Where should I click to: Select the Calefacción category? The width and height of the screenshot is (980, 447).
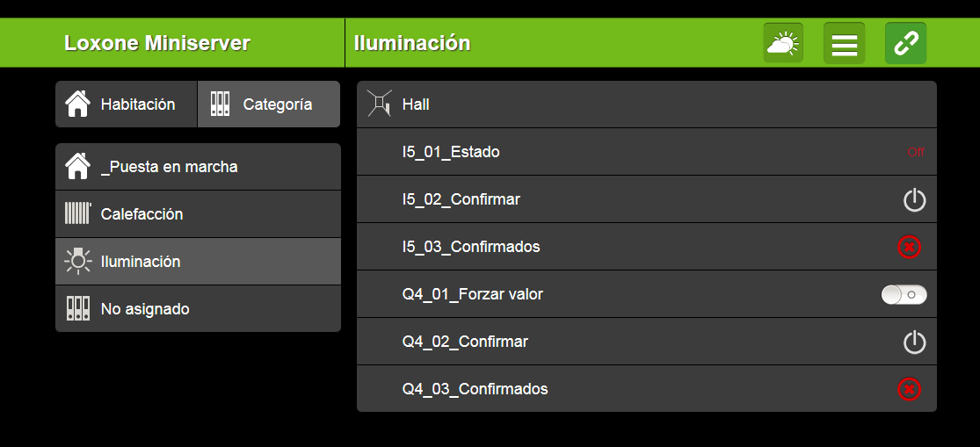198,214
